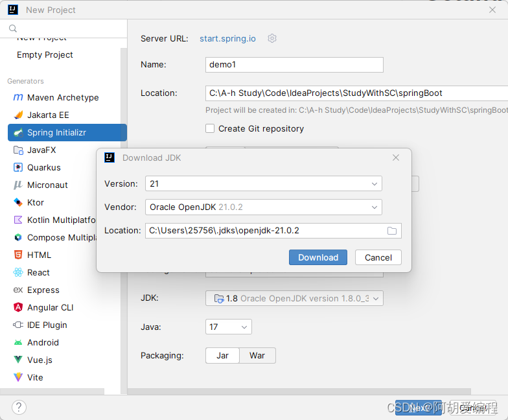Viewport: 508px width, 420px height.
Task: Click the project Location path field
Action: tap(356, 93)
